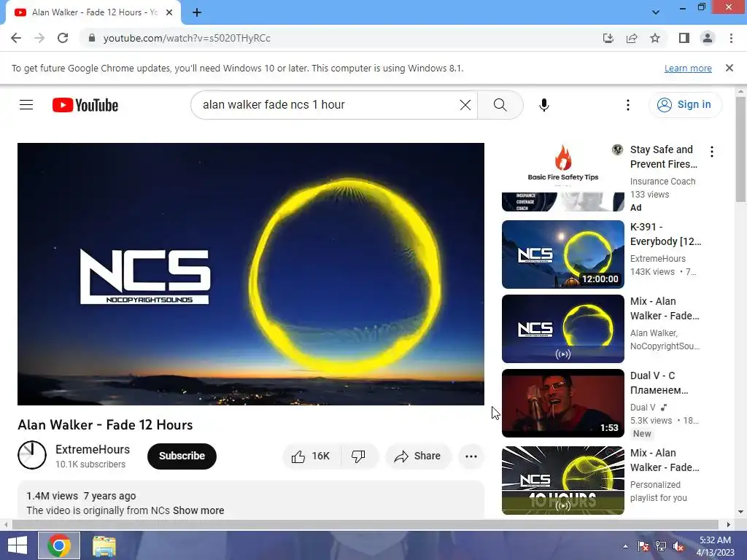Open Mix - Alan Walker Fade thumbnail by NoCopyrightSounds
This screenshot has width=747, height=560.
[x=563, y=329]
